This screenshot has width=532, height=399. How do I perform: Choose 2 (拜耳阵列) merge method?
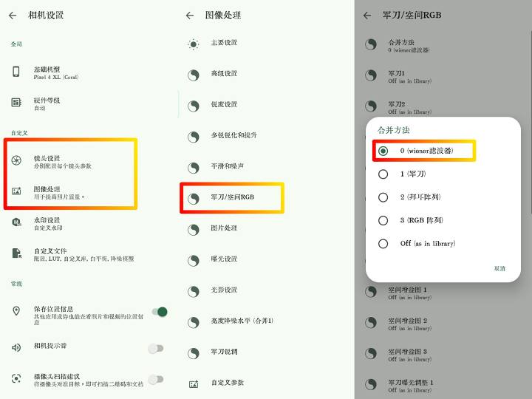pyautogui.click(x=383, y=197)
